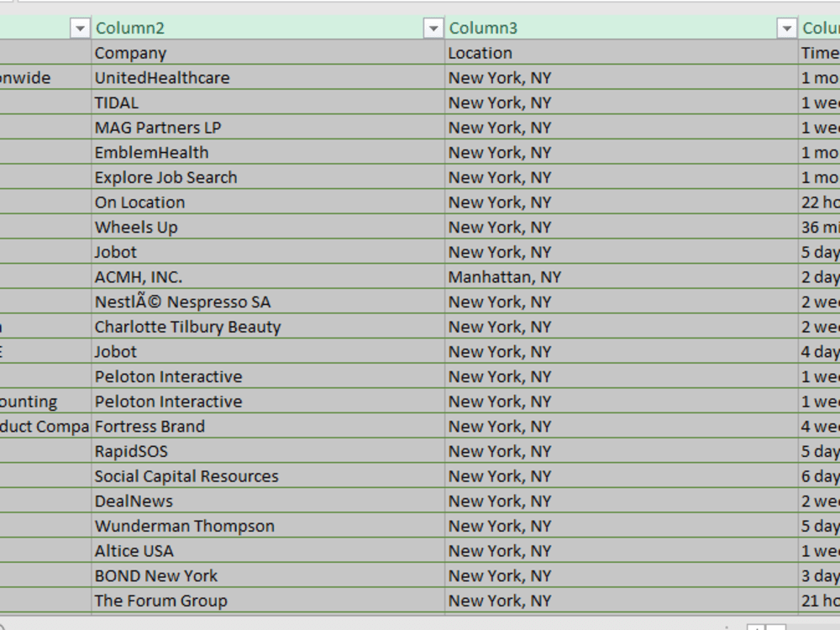Select the Charlotte Tilbury Beauty cell
Viewport: 840px width, 630px height.
point(268,327)
